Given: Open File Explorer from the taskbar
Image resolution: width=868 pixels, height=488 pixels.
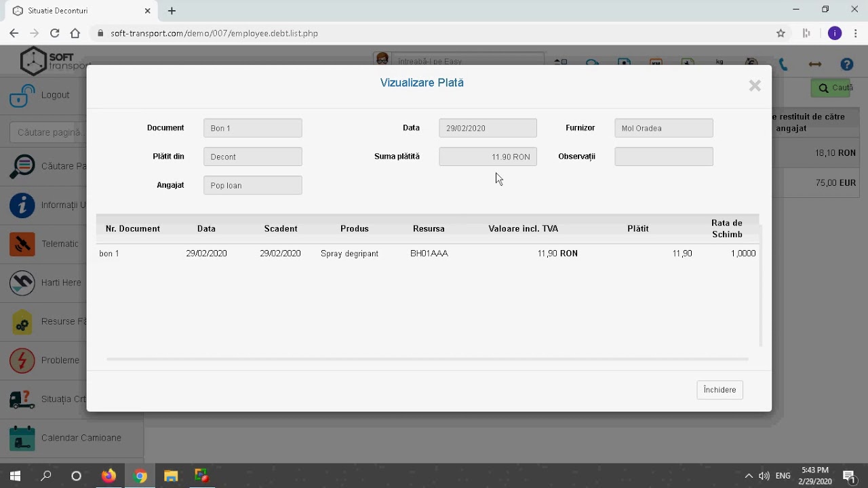Looking at the screenshot, I should [171, 476].
